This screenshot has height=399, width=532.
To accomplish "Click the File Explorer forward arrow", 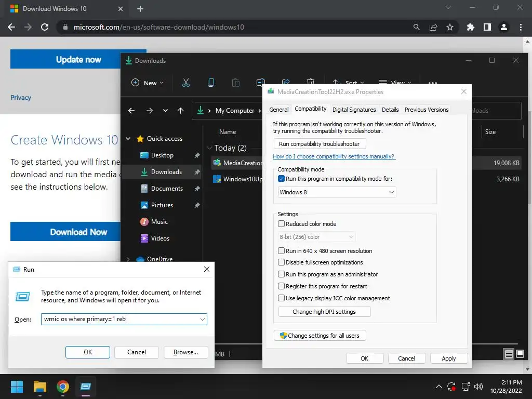I will tap(149, 110).
